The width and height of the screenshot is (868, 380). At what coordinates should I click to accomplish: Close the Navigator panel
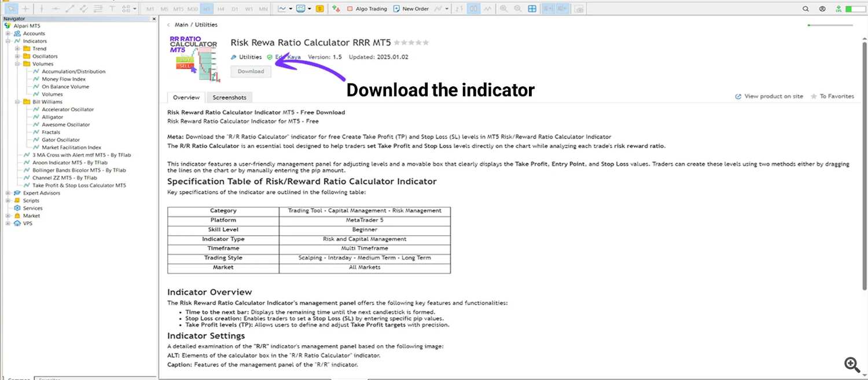point(154,19)
